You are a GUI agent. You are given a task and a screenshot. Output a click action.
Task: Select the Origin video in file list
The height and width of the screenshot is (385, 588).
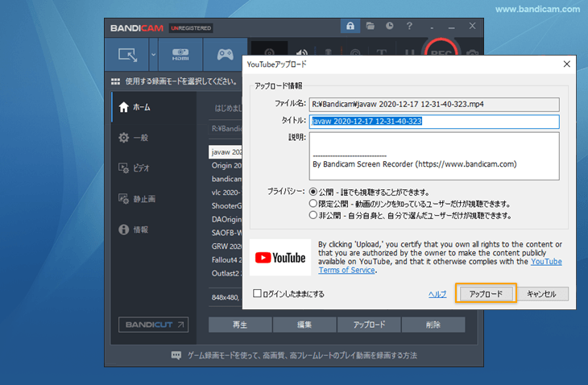[x=226, y=165]
